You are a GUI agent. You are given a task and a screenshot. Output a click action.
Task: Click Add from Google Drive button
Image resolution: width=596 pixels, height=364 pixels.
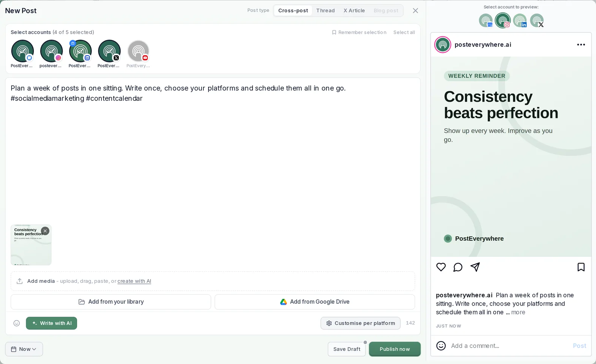(315, 302)
